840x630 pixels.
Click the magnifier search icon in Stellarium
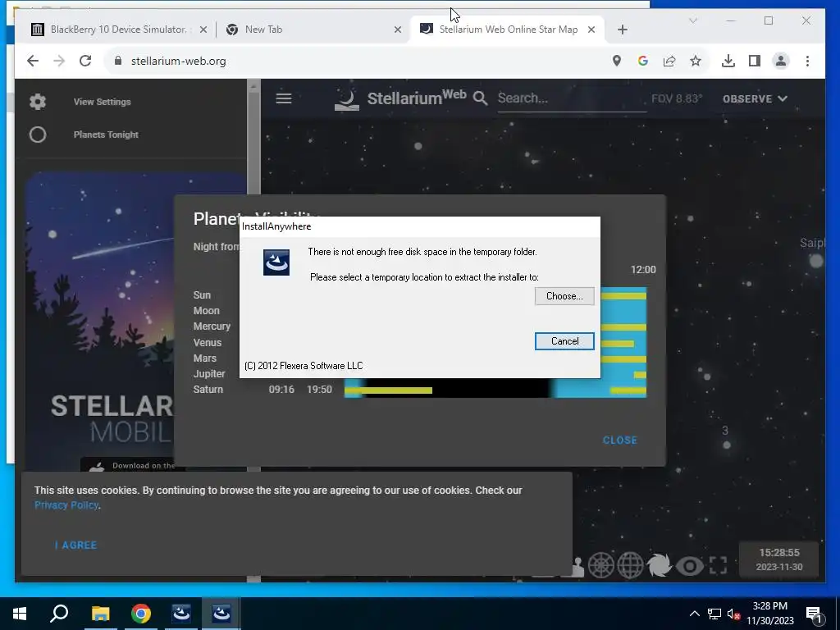point(481,98)
